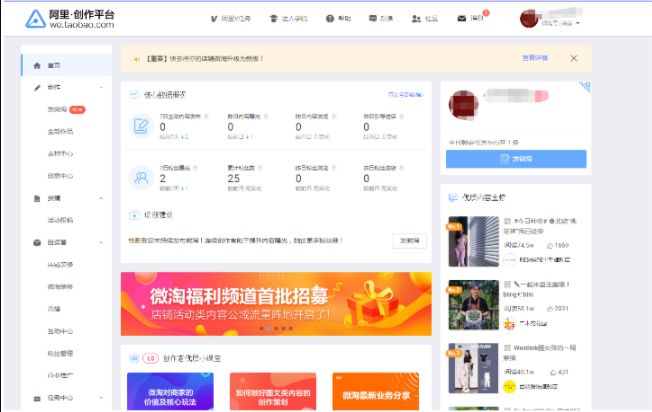The image size is (652, 412).
Task: Open the red 图文类内容 course card
Action: (273, 392)
